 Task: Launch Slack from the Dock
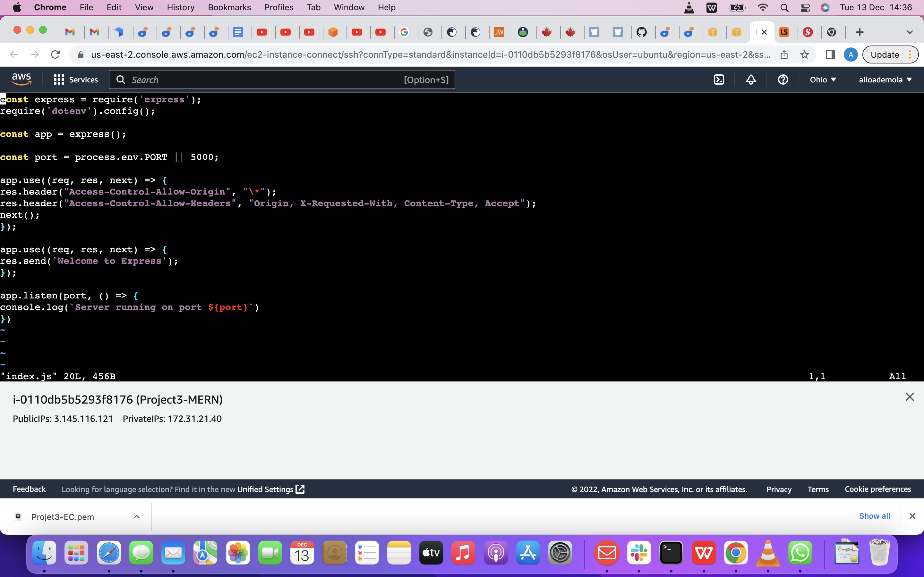(x=639, y=552)
